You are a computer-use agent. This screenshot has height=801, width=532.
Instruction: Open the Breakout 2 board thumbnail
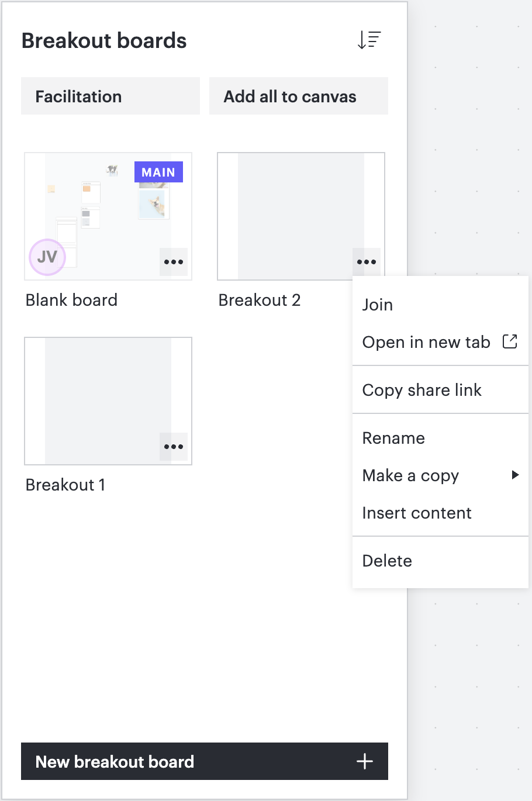[x=301, y=216]
